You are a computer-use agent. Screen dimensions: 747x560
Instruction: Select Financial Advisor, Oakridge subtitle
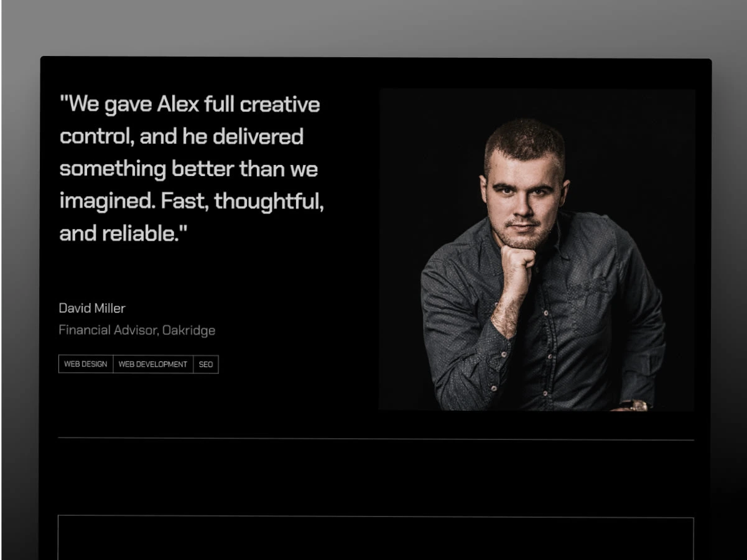(137, 330)
